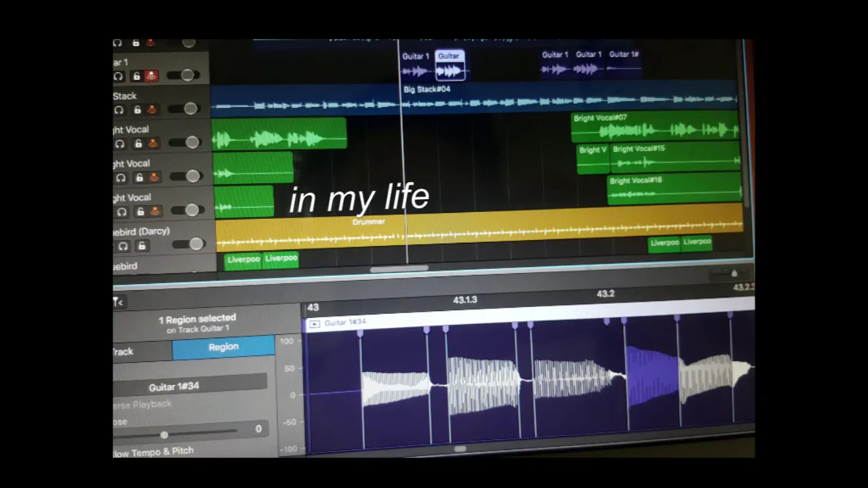Click the 43.2 position on editor ruler
The width and height of the screenshot is (868, 488).
(x=606, y=294)
